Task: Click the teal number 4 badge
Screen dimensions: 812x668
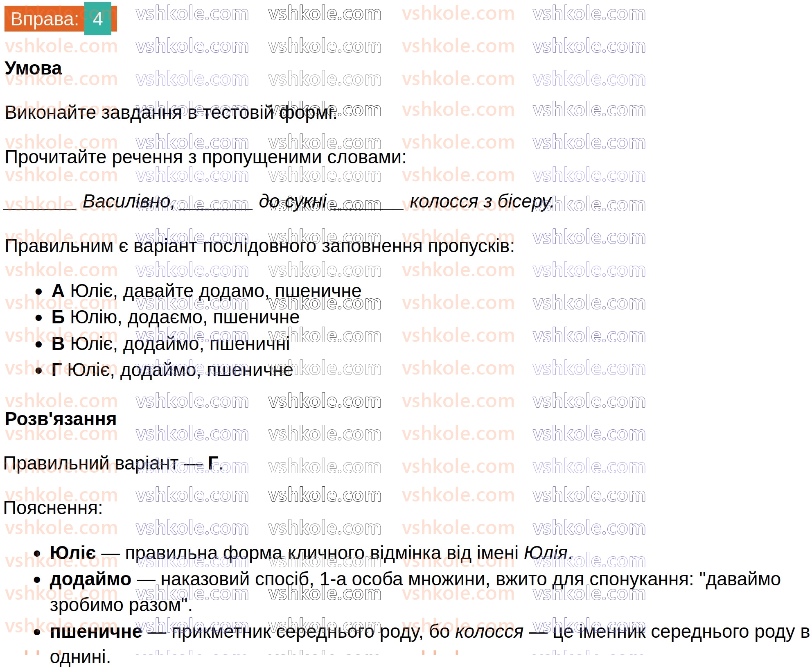Action: (x=97, y=19)
